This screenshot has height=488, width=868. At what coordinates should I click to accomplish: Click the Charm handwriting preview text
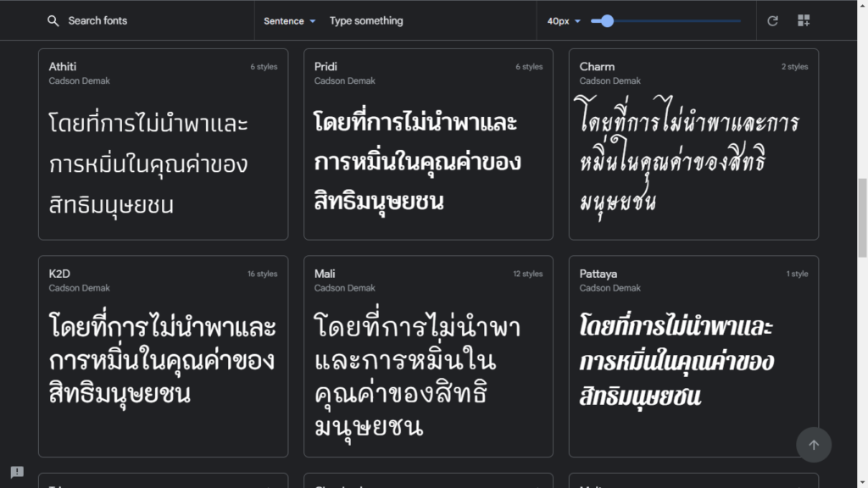(x=688, y=161)
